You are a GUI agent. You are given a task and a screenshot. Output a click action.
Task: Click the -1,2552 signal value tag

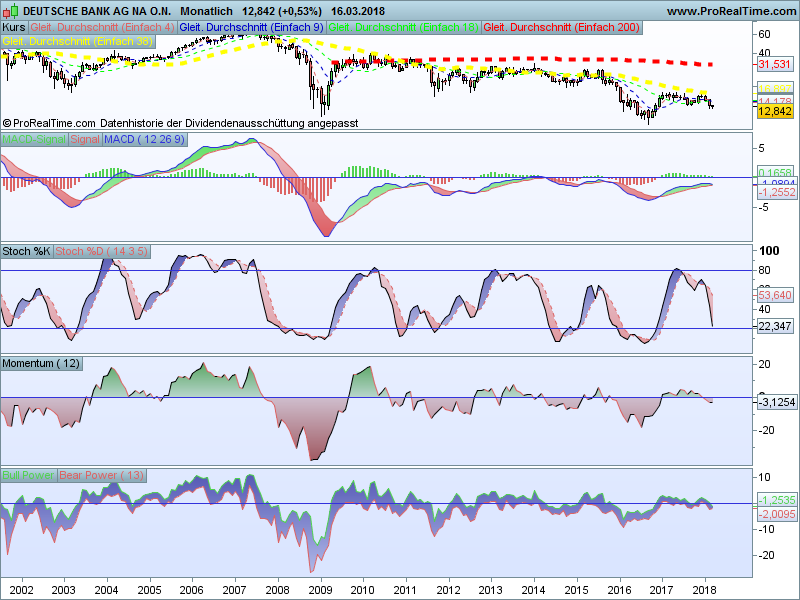point(776,192)
